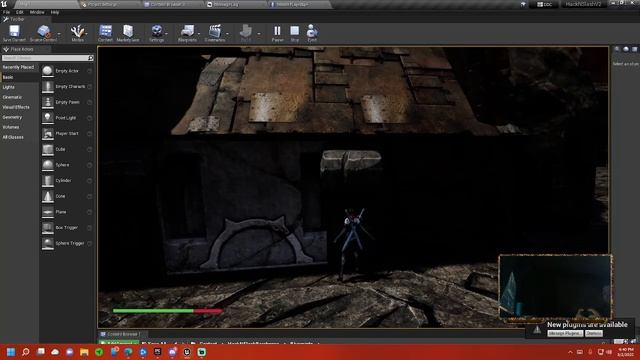Expand the Build options dropdown arrow

click(x=258, y=33)
